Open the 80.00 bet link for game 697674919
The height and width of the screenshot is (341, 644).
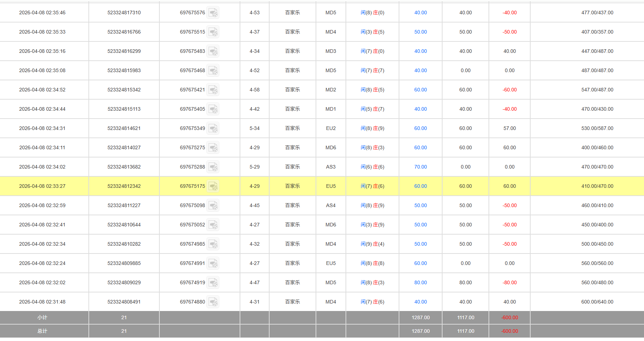(420, 282)
